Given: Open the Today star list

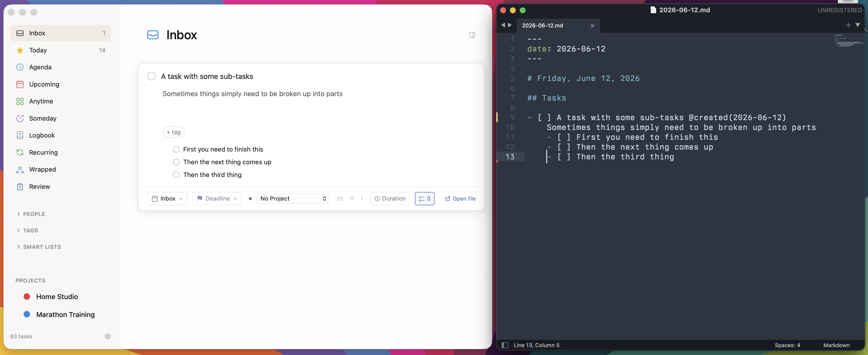Looking at the screenshot, I should [60, 50].
